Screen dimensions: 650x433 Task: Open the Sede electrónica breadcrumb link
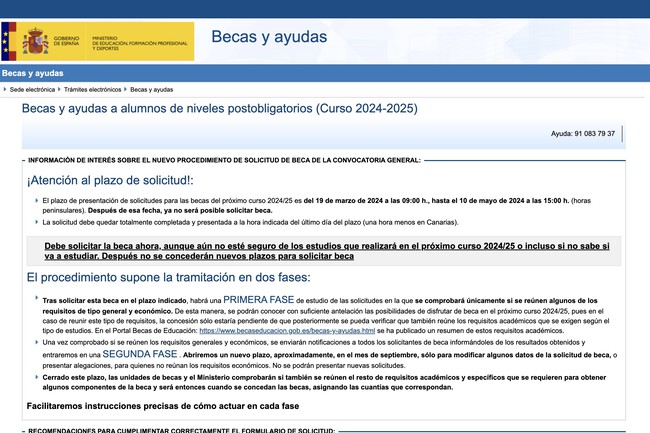coord(35,90)
